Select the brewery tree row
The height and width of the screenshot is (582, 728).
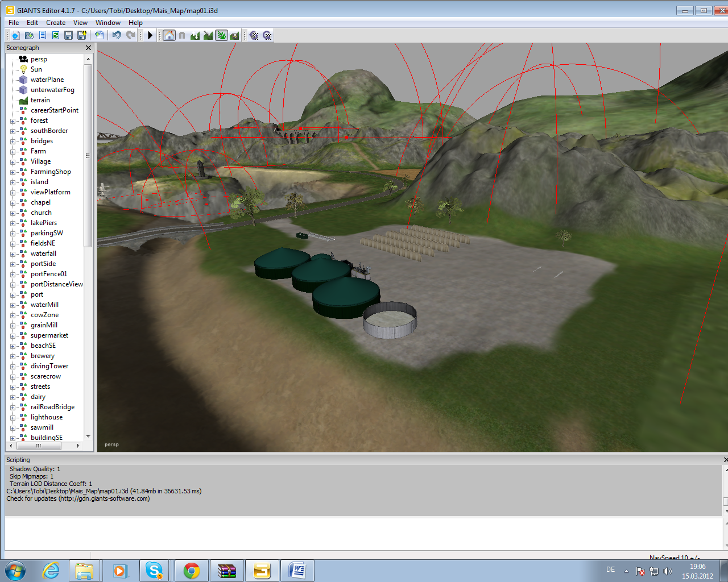tap(43, 356)
